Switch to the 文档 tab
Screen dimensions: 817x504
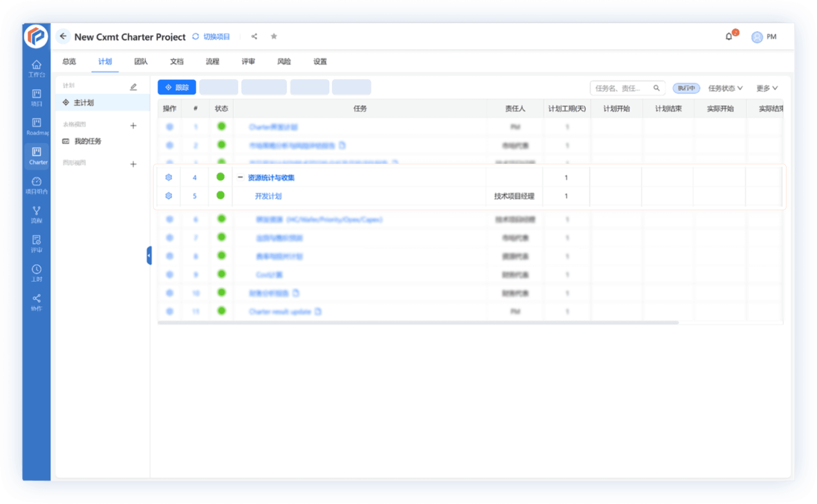click(176, 61)
